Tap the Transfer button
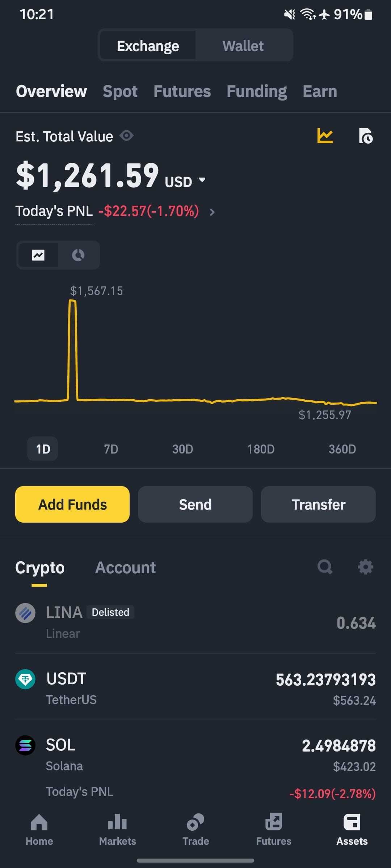This screenshot has width=391, height=868. click(x=318, y=504)
